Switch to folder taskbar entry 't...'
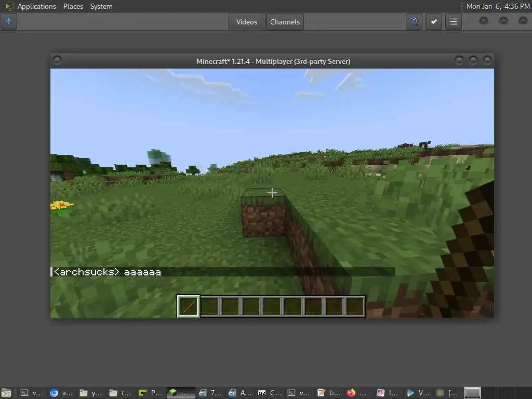This screenshot has height=399, width=532. (121, 393)
